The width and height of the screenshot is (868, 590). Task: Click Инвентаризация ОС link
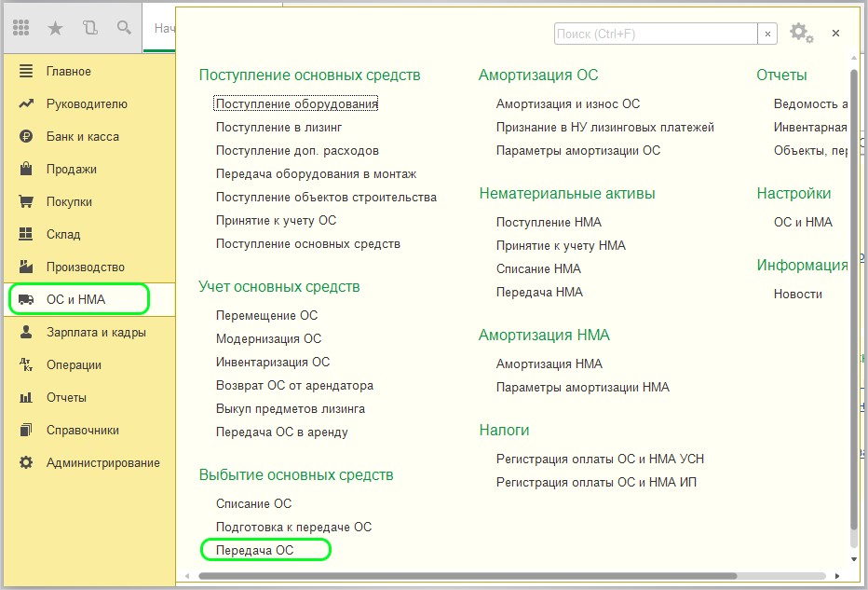coord(272,362)
